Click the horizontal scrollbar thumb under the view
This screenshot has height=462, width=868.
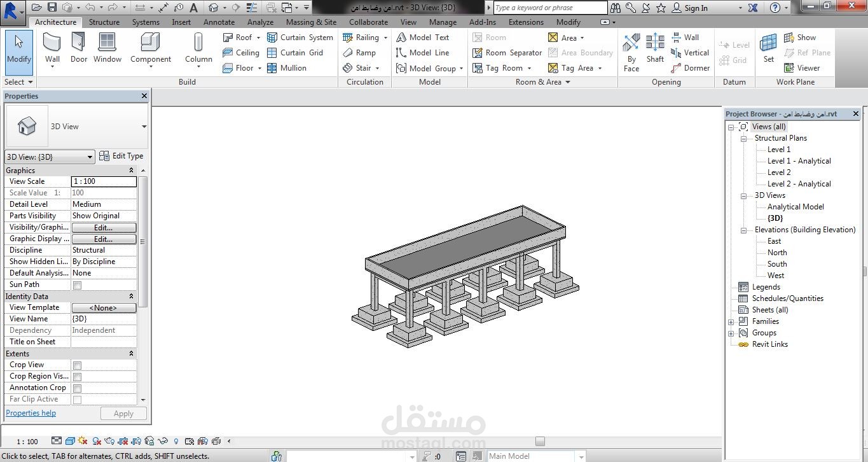tap(540, 441)
